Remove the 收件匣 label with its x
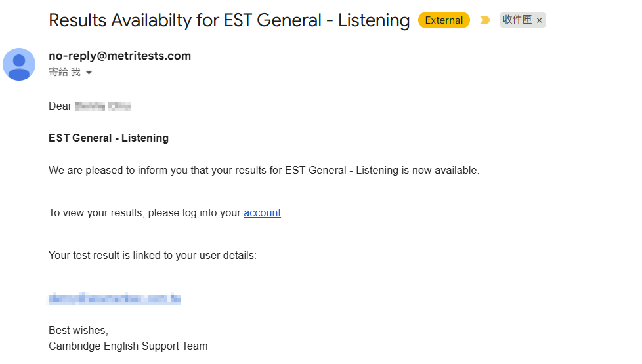 (540, 20)
